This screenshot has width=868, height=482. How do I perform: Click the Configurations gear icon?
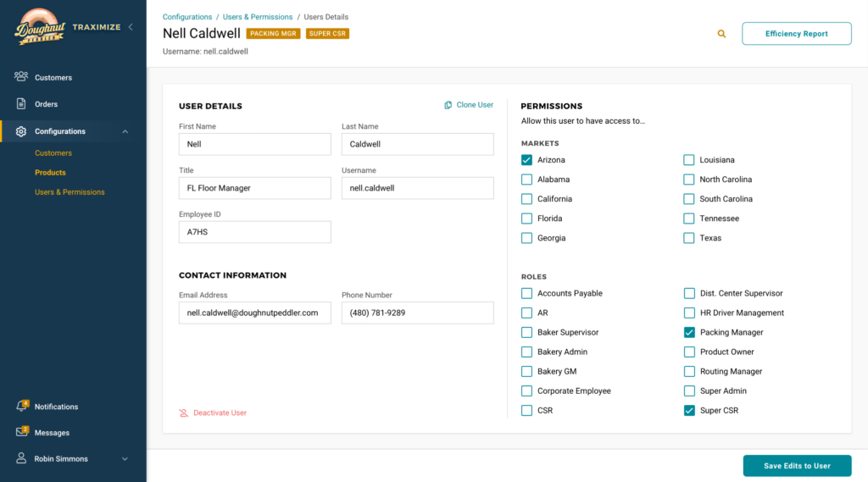pyautogui.click(x=21, y=131)
